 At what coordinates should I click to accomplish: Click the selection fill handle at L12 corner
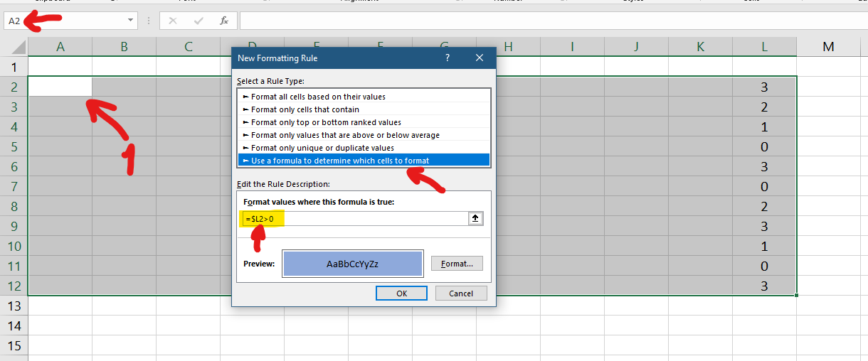797,295
